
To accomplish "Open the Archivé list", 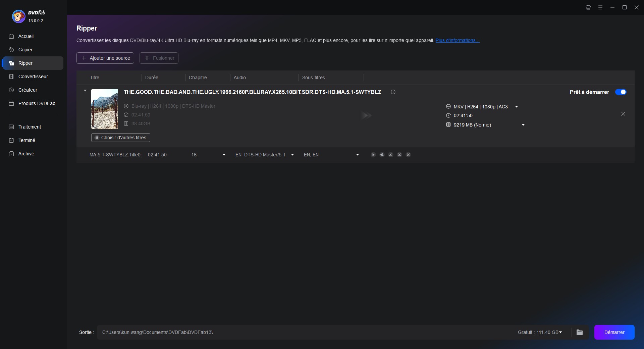I will (x=32, y=154).
